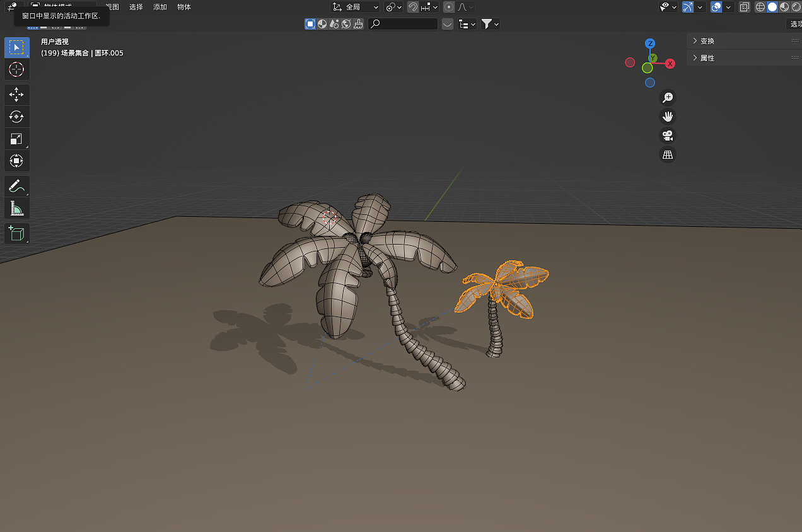Viewport: 802px width, 532px height.
Task: Open the filter funnel dropdown
Action: click(x=491, y=24)
